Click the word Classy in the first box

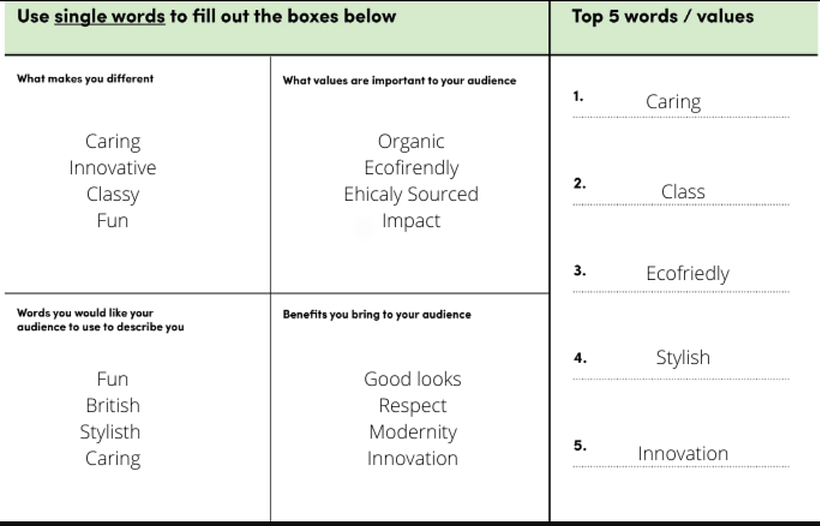(x=113, y=195)
